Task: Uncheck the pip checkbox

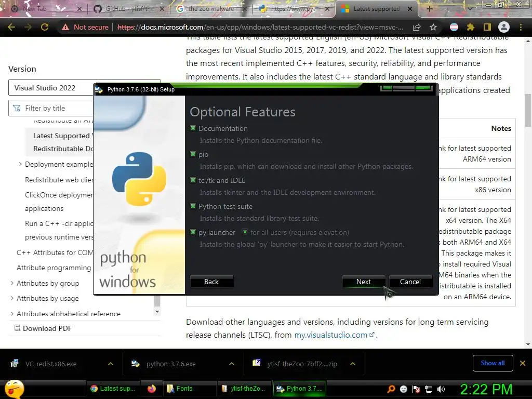Action: [193, 154]
